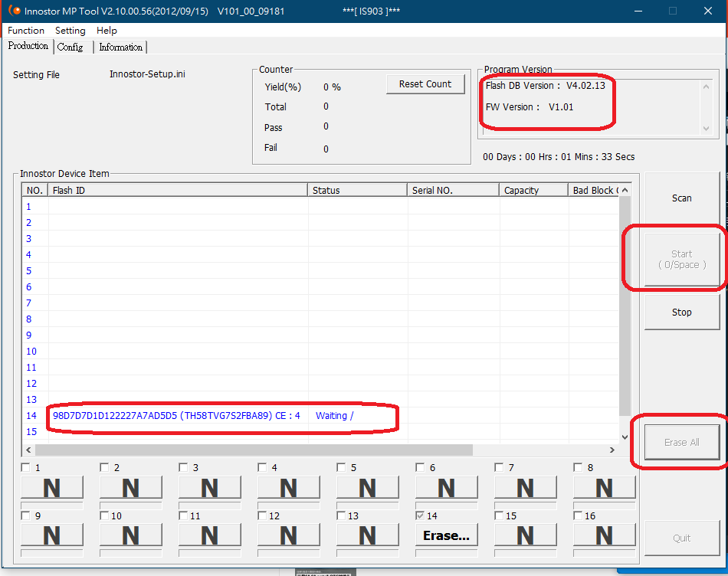Click the 'Innostor-Setup.ini' setting file name
This screenshot has height=576, width=728.
pyautogui.click(x=147, y=74)
